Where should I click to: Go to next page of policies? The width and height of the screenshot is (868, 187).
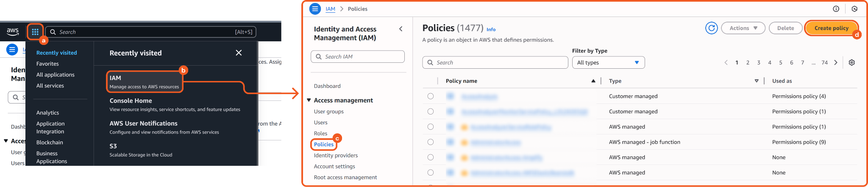[835, 62]
